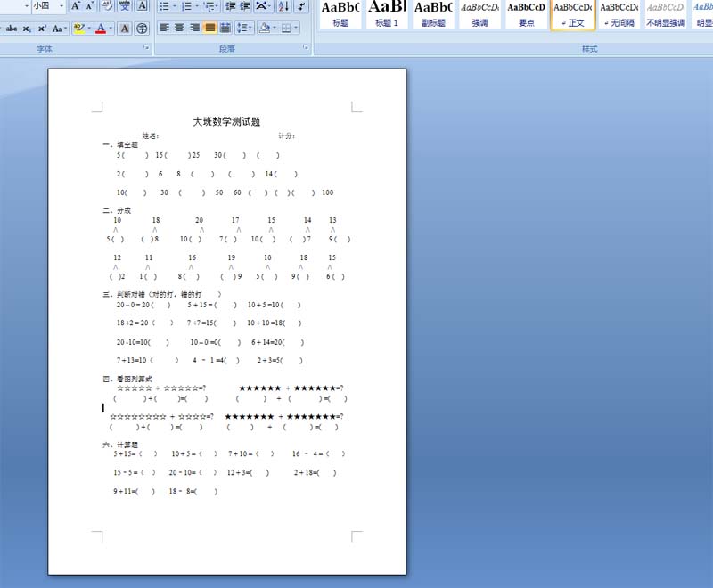Apply the 标题 1 style
713x588 pixels.
coord(387,14)
